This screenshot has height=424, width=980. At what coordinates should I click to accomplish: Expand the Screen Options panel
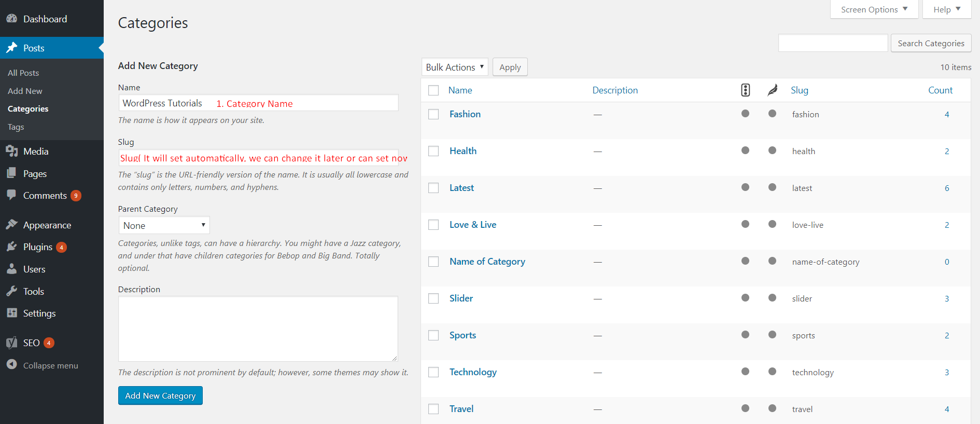pos(874,9)
